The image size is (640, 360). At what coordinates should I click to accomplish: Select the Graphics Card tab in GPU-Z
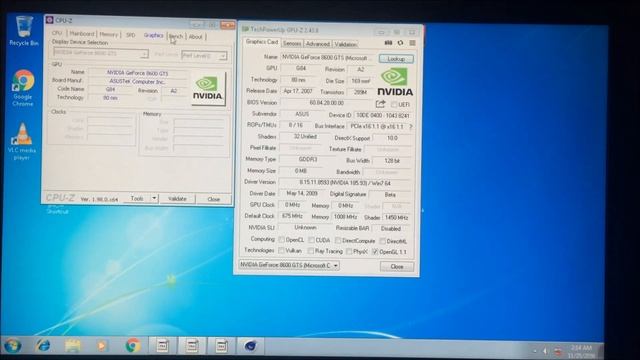[x=262, y=42]
